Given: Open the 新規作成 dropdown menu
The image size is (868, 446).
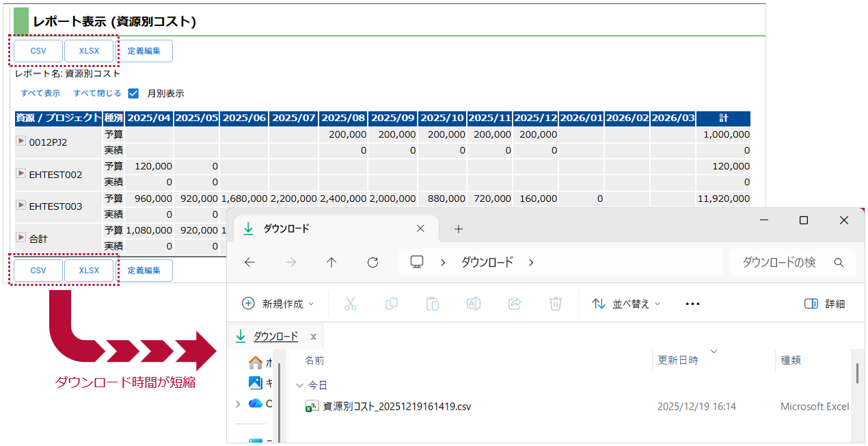Looking at the screenshot, I should (x=278, y=304).
